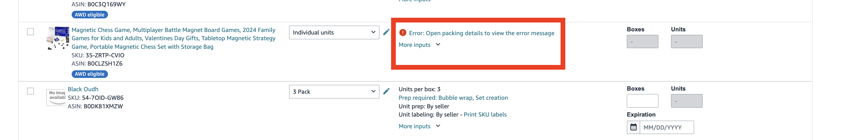The height and width of the screenshot is (140, 868).
Task: Tick the Black Oudh row checkbox
Action: pyautogui.click(x=30, y=91)
